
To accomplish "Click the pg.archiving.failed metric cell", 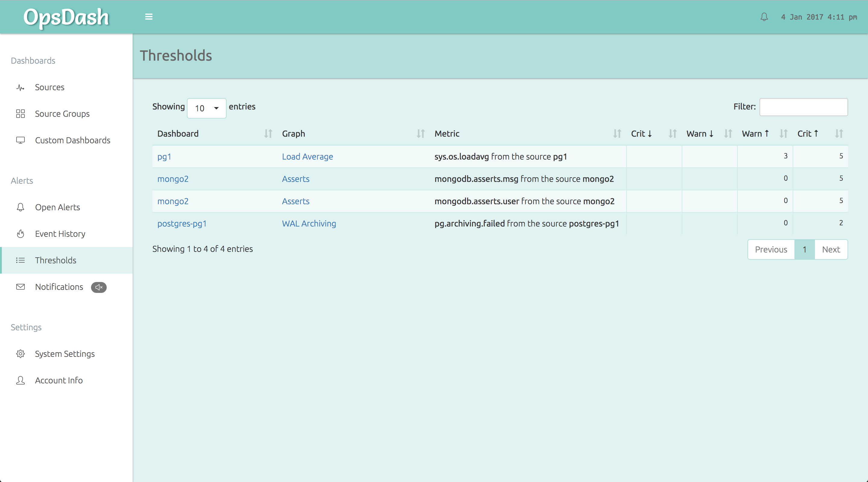I will [528, 223].
